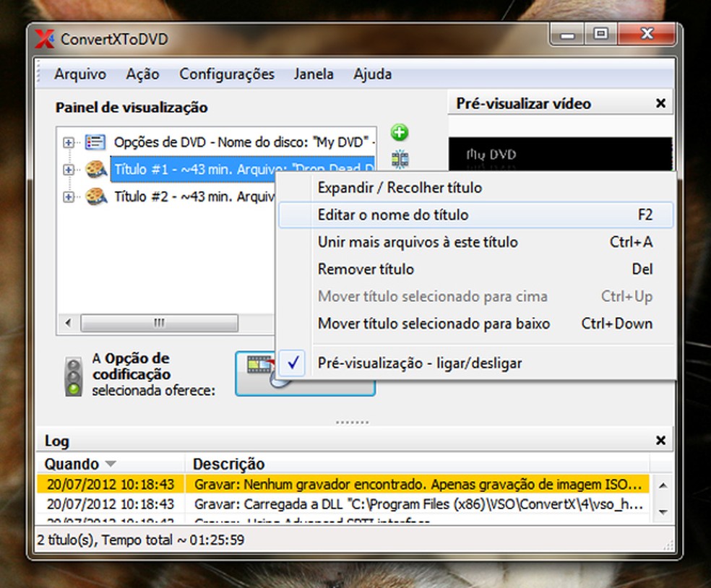This screenshot has width=711, height=588.
Task: Select the 'Nenhum gravador encontrado' log row
Action: 342,485
